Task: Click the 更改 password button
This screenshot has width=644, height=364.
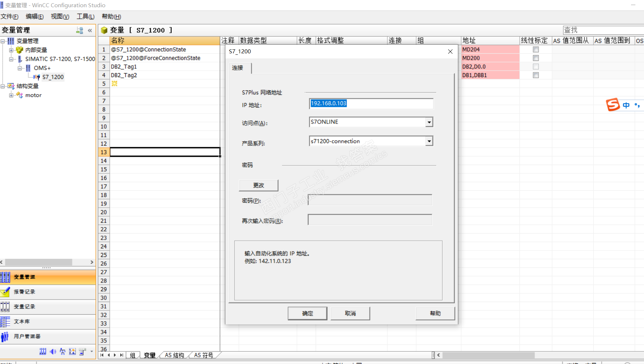Action: pyautogui.click(x=258, y=185)
